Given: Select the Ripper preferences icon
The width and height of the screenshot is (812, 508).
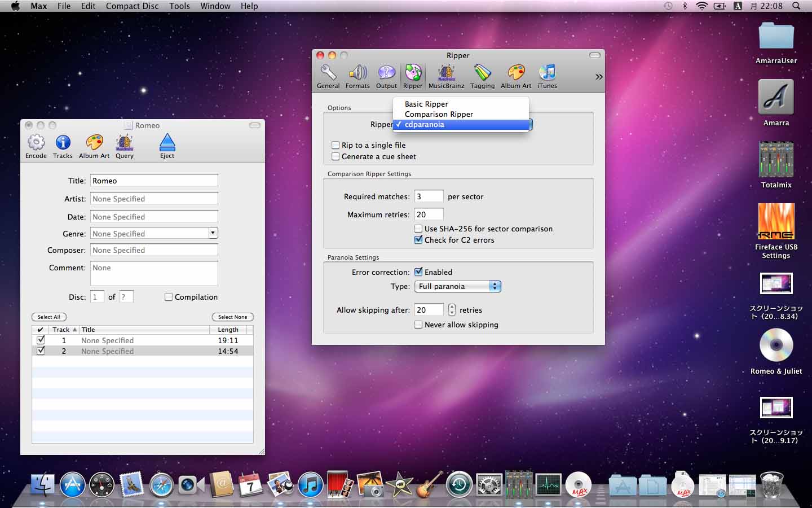Looking at the screenshot, I should click(x=413, y=77).
